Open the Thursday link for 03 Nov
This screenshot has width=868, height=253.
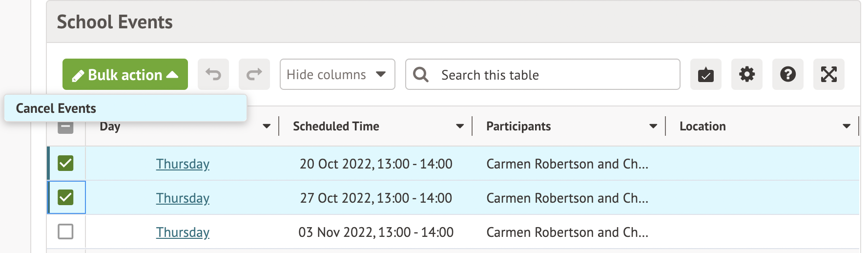point(183,232)
